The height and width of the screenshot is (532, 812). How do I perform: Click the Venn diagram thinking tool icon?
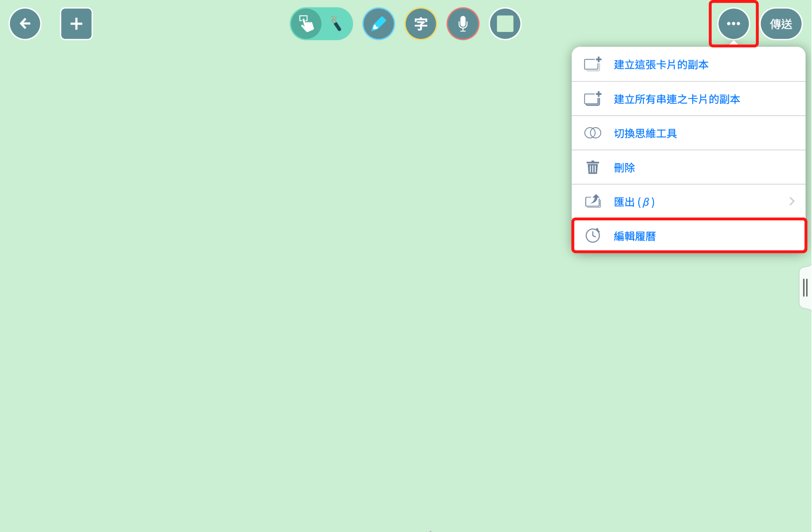pyautogui.click(x=592, y=133)
